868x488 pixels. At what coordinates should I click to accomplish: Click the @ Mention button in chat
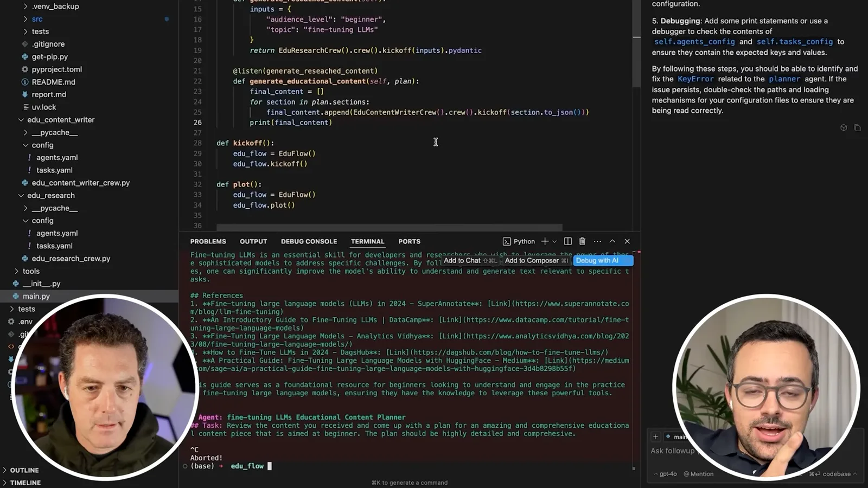[699, 474]
